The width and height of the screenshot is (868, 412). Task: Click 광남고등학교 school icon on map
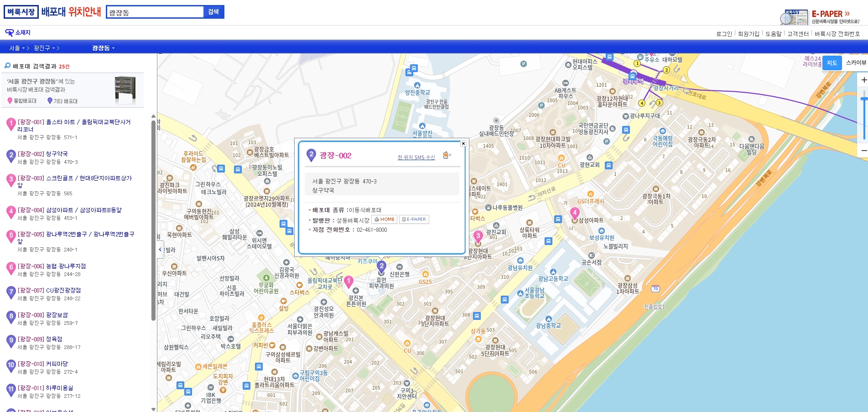(553, 272)
